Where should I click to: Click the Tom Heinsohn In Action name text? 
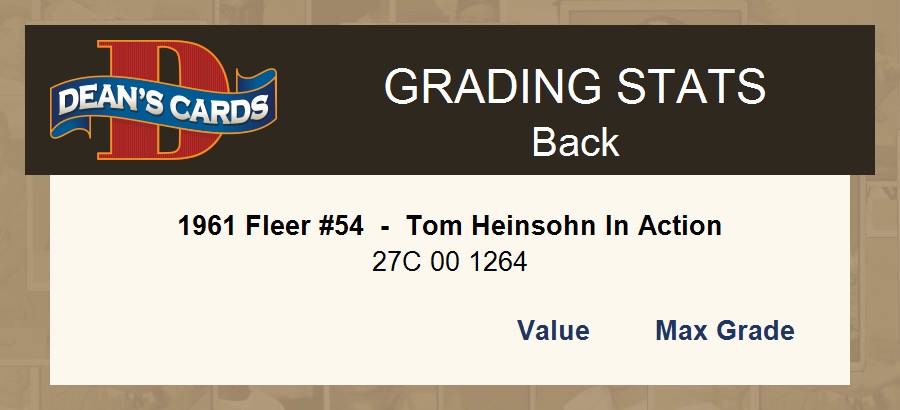pyautogui.click(x=564, y=226)
